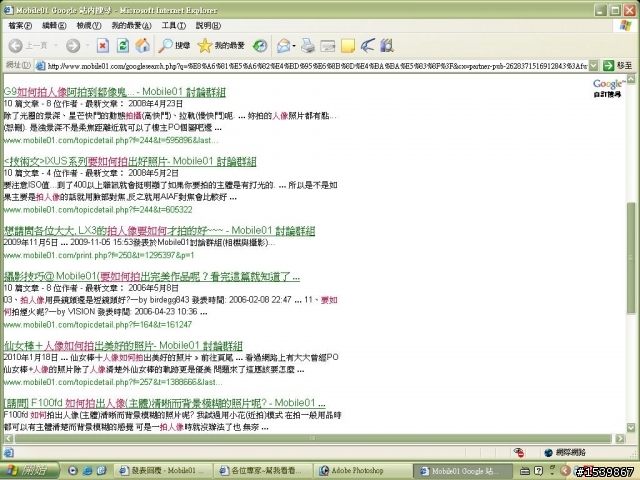Image resolution: width=640 pixels, height=480 pixels.
Task: Click the popup blocked status bar icon
Action: 519,452
